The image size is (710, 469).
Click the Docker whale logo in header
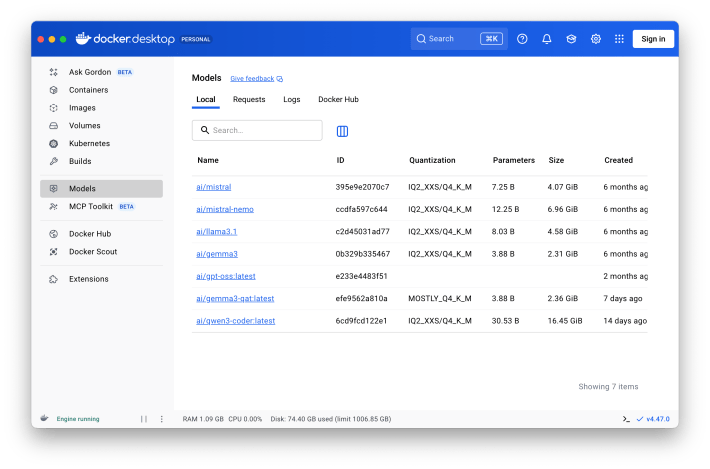(x=83, y=38)
